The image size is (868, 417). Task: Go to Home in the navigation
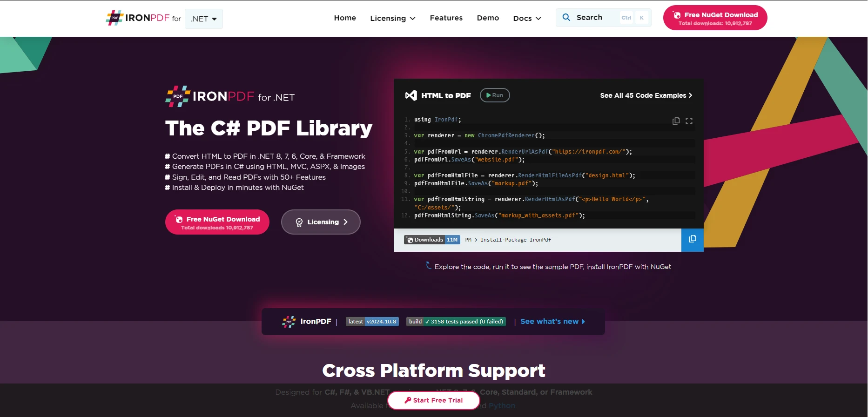point(345,18)
